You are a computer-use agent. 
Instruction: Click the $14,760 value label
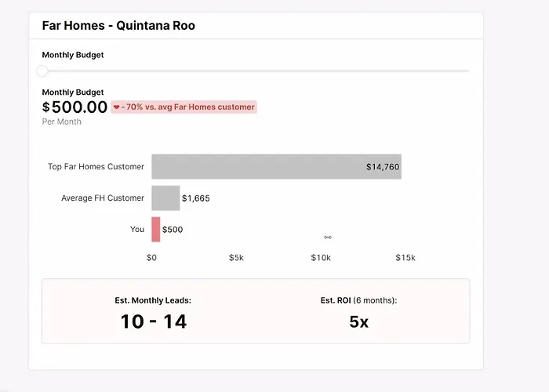click(x=383, y=167)
